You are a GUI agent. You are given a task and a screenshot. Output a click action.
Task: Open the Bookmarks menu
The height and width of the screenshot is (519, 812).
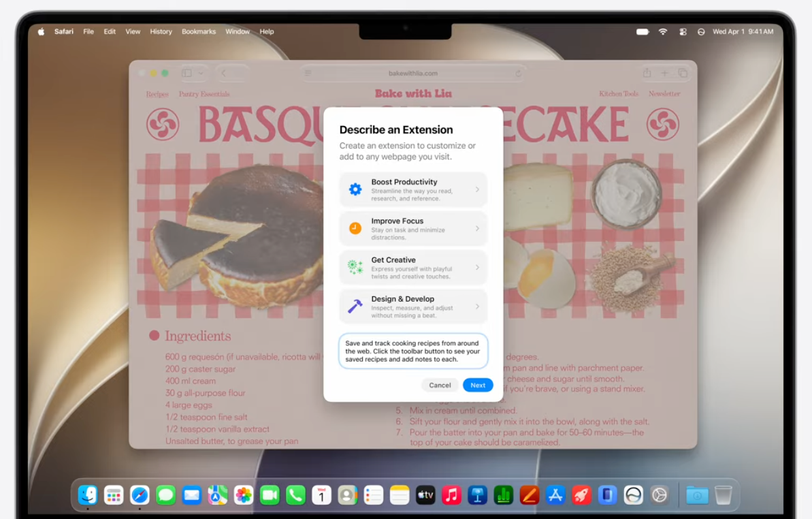pos(199,31)
